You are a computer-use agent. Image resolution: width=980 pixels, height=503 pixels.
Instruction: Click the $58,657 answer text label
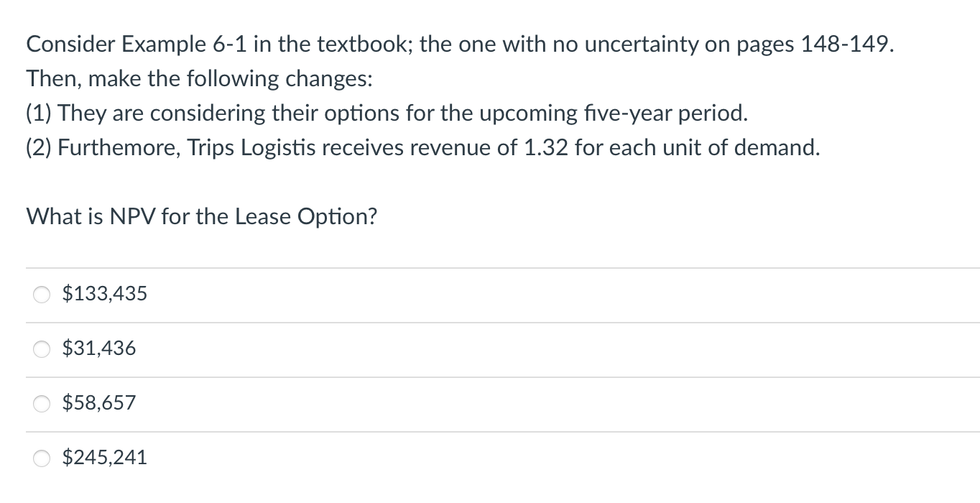99,402
